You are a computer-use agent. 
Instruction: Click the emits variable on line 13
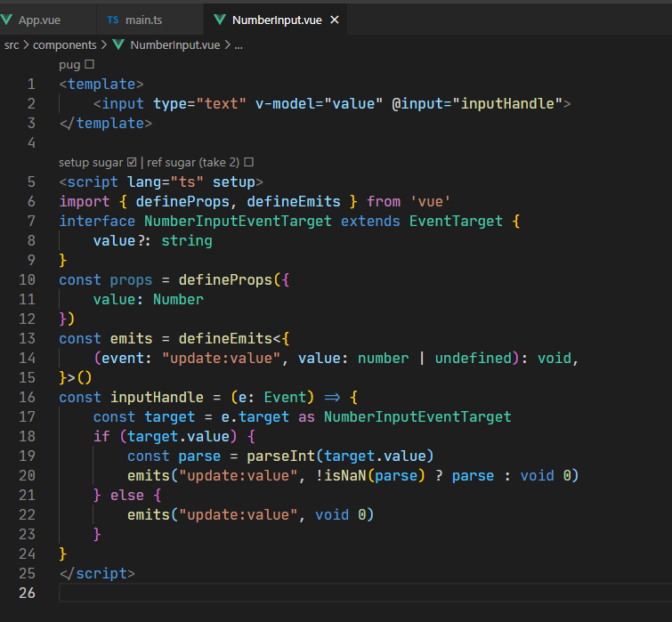click(131, 339)
